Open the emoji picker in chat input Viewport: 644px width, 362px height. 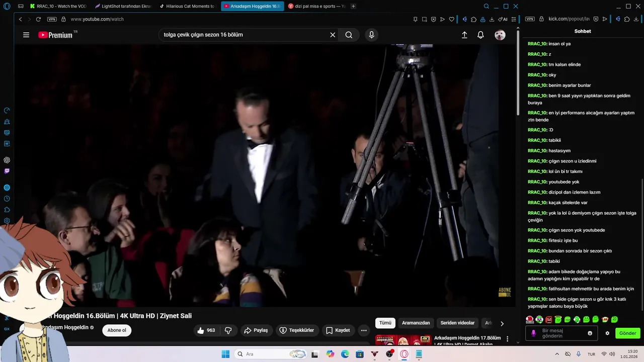coord(590,333)
